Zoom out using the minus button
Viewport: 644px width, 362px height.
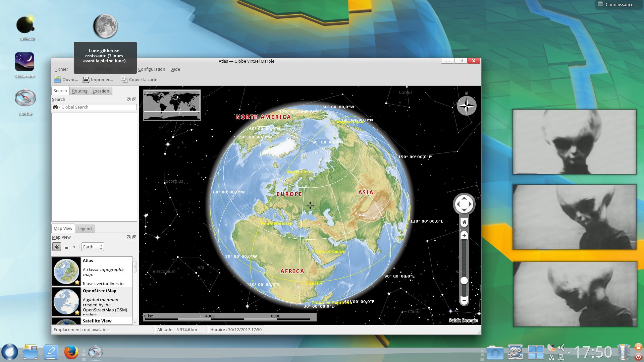(464, 300)
